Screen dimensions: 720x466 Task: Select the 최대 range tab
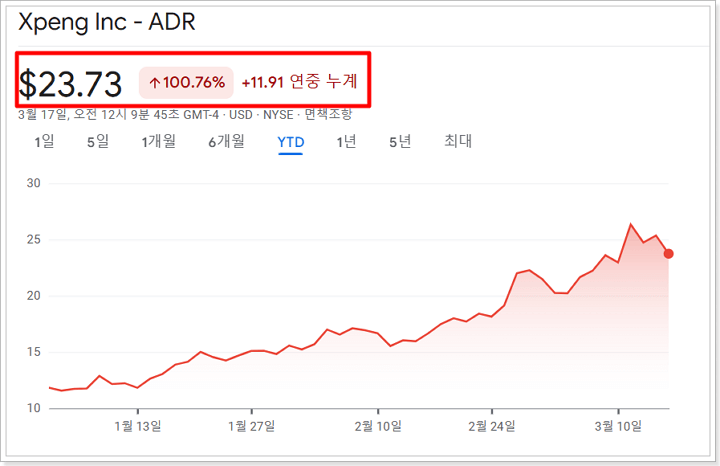[458, 141]
